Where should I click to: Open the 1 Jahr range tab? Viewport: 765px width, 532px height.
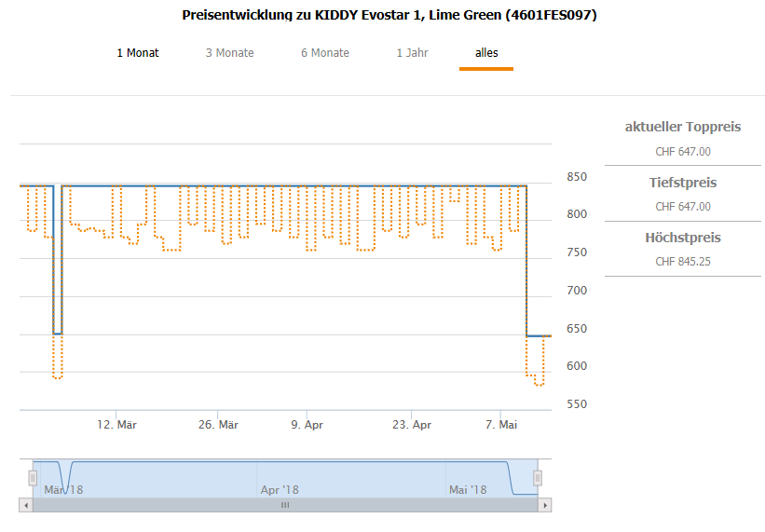412,53
